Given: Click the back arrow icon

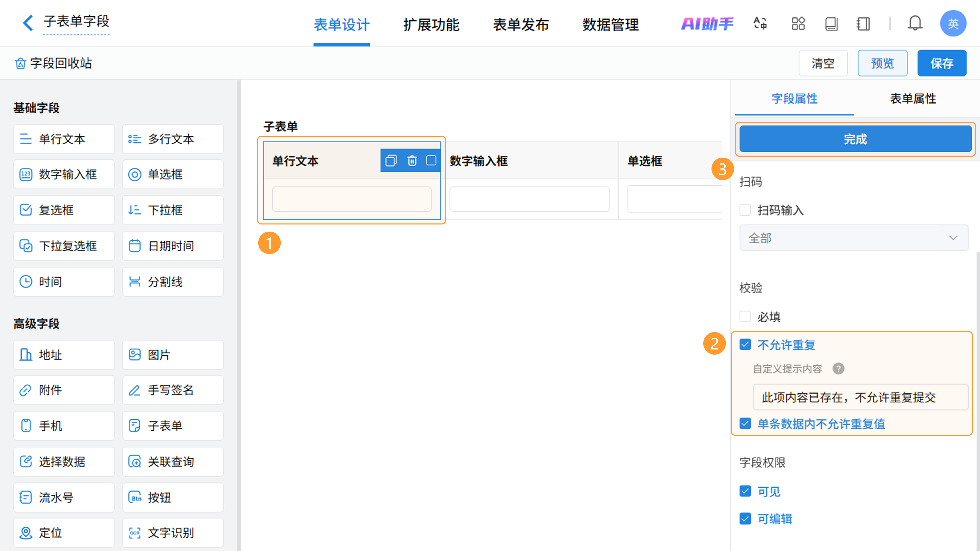Looking at the screenshot, I should point(28,23).
